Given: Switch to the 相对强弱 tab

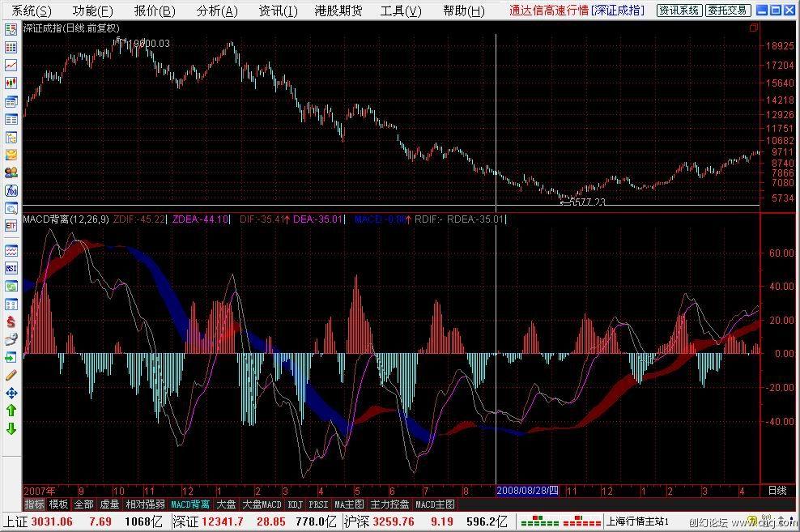Looking at the screenshot, I should 145,504.
